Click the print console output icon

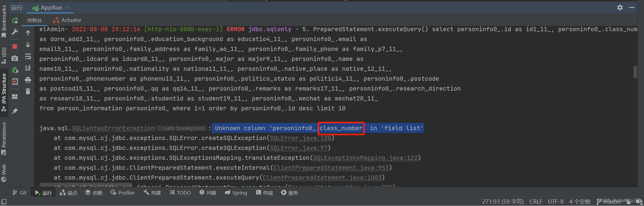(28, 80)
